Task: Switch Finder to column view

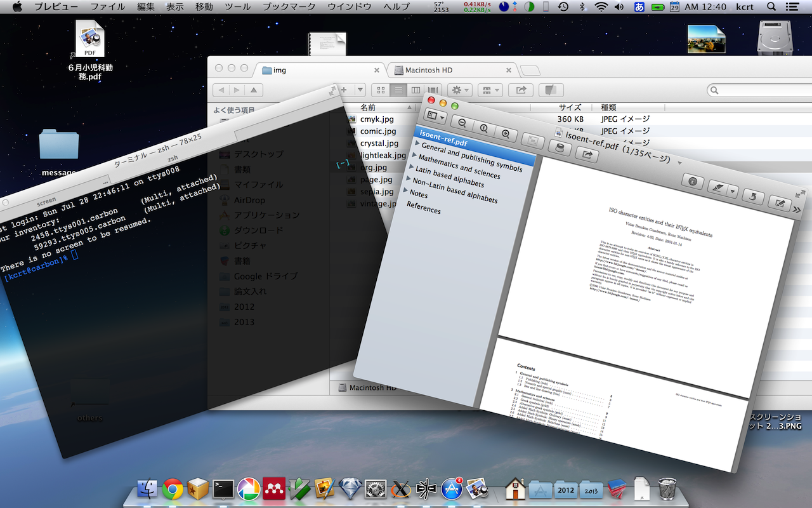Action: click(x=416, y=90)
